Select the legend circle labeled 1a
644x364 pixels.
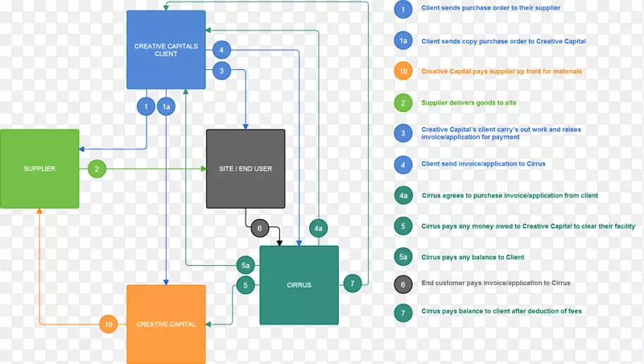click(x=403, y=41)
